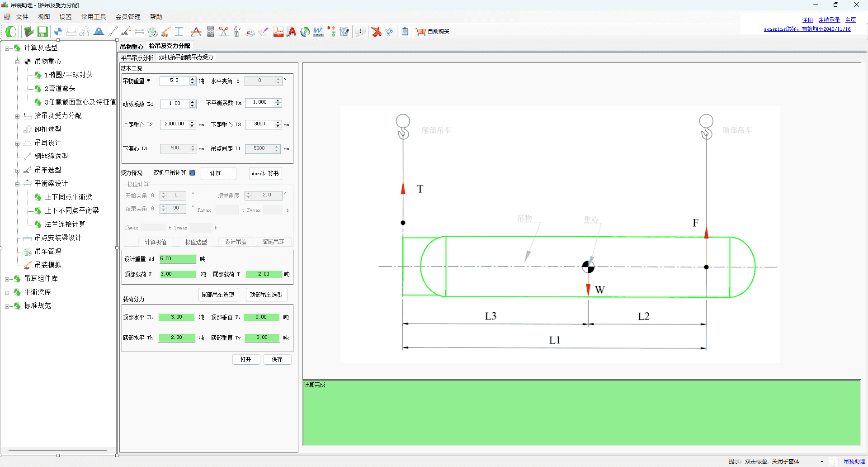Switch to the 平吊吊点分析 tab
This screenshot has width=868, height=467.
137,57
